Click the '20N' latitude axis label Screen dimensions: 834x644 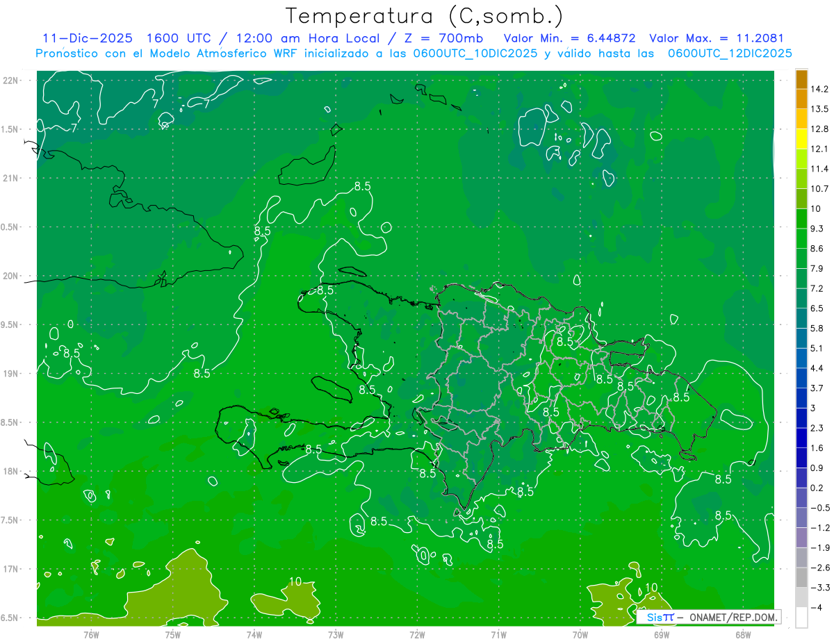[x=11, y=276]
